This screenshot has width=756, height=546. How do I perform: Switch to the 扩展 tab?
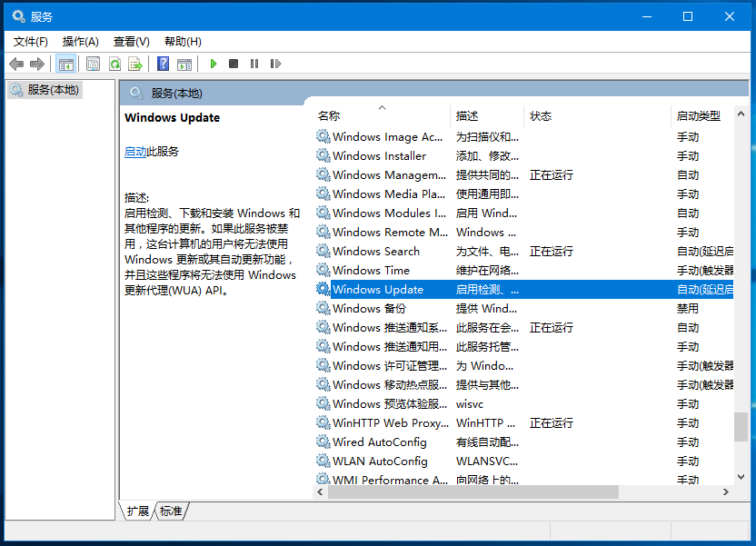pyautogui.click(x=137, y=511)
